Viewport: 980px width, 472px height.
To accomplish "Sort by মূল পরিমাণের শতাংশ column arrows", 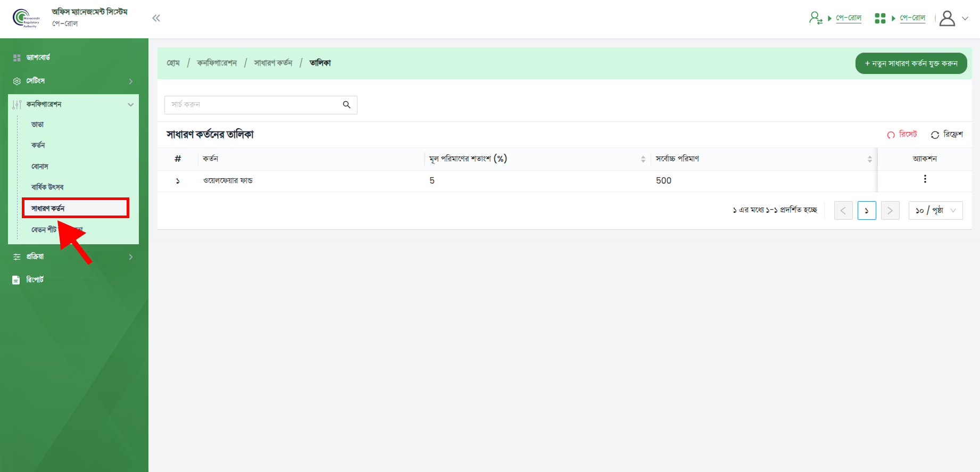I will point(643,159).
